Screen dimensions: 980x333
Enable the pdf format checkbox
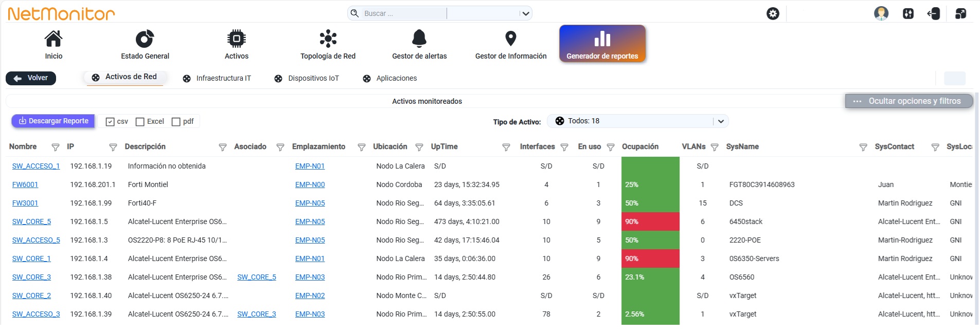pyautogui.click(x=176, y=122)
